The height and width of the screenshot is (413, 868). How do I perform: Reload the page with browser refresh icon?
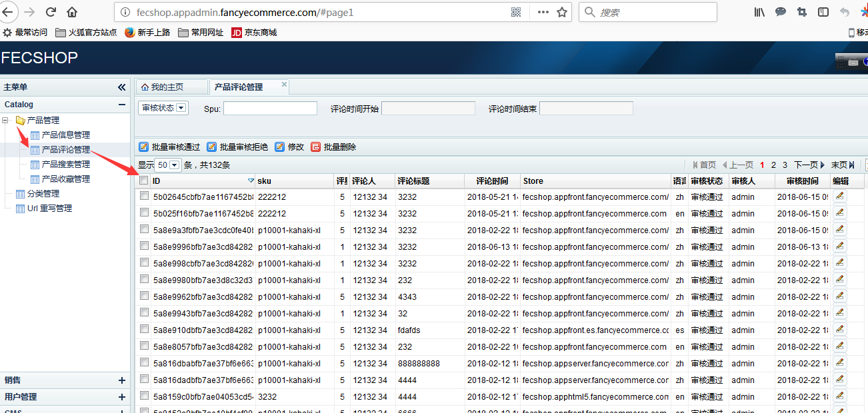(x=51, y=12)
